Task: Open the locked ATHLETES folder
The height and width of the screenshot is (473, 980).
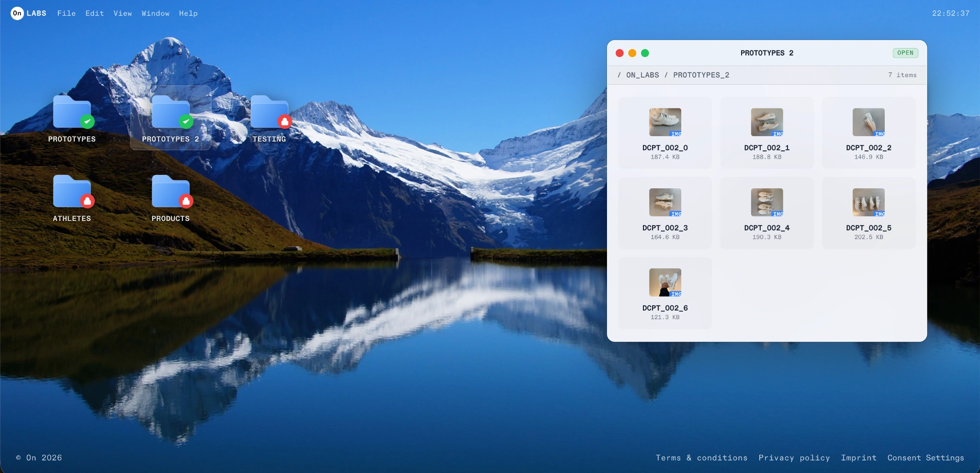Action: 72,198
